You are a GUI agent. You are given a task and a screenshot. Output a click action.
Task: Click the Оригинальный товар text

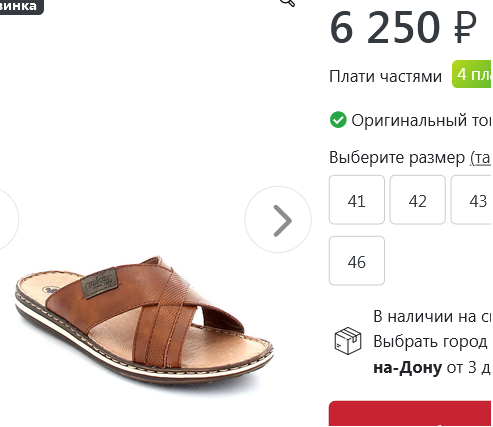422,120
